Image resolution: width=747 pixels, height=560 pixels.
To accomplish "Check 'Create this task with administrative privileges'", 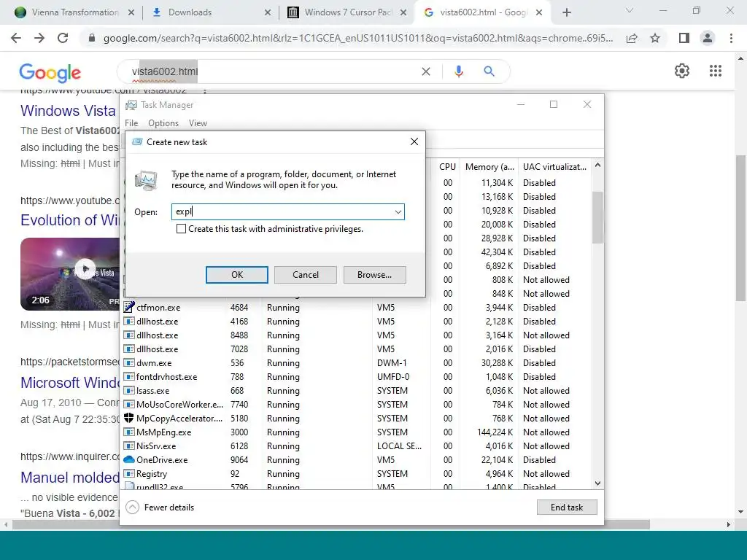I will tap(181, 229).
